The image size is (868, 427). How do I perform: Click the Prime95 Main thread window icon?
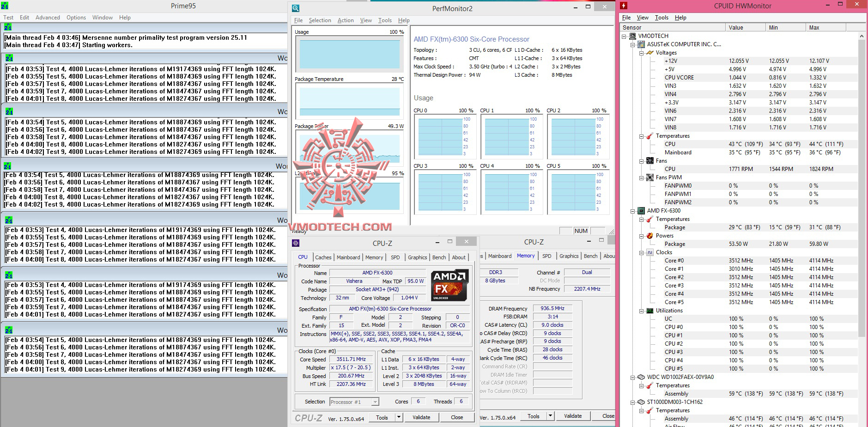click(x=8, y=27)
